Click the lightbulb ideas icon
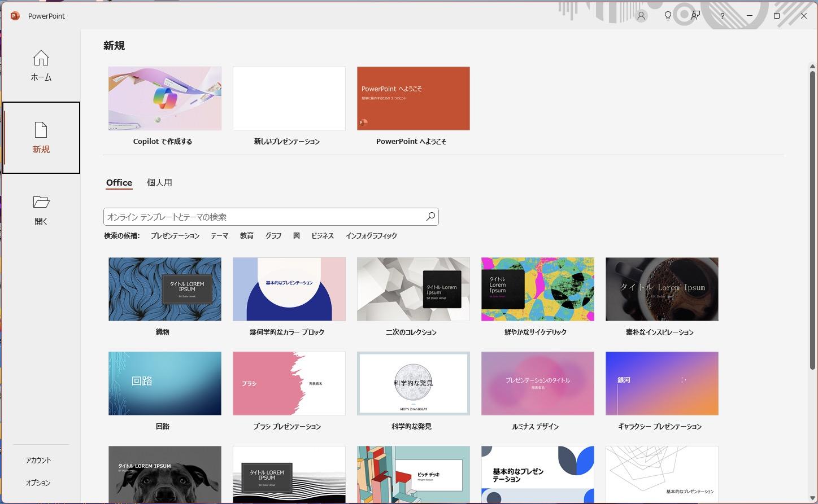818x504 pixels. [x=668, y=16]
